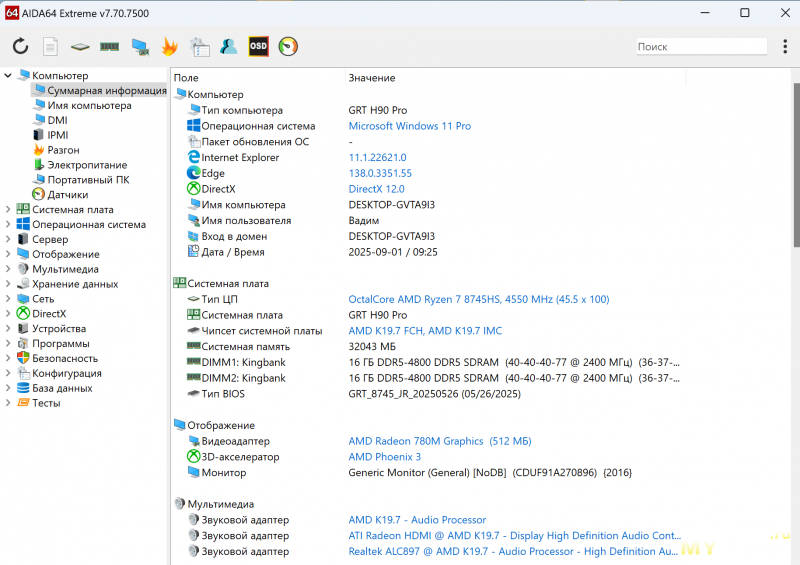
Task: Click the vertical scrollbar thumb
Action: [796, 163]
